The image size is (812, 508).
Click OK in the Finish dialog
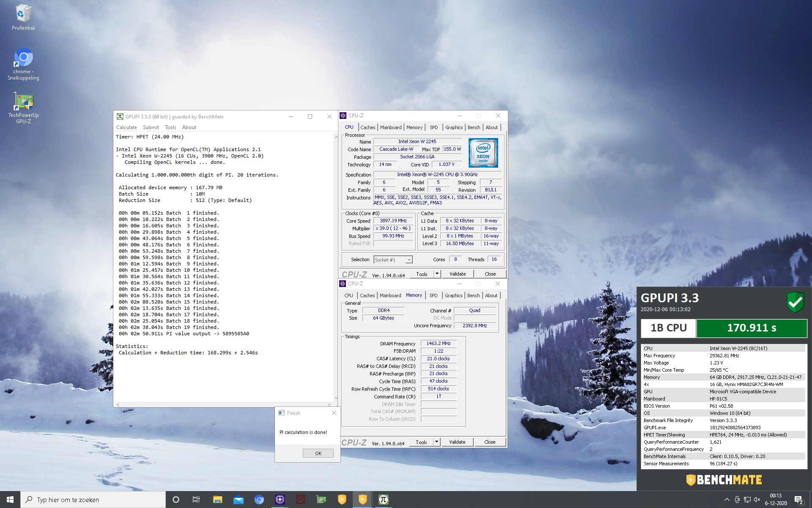(x=318, y=453)
